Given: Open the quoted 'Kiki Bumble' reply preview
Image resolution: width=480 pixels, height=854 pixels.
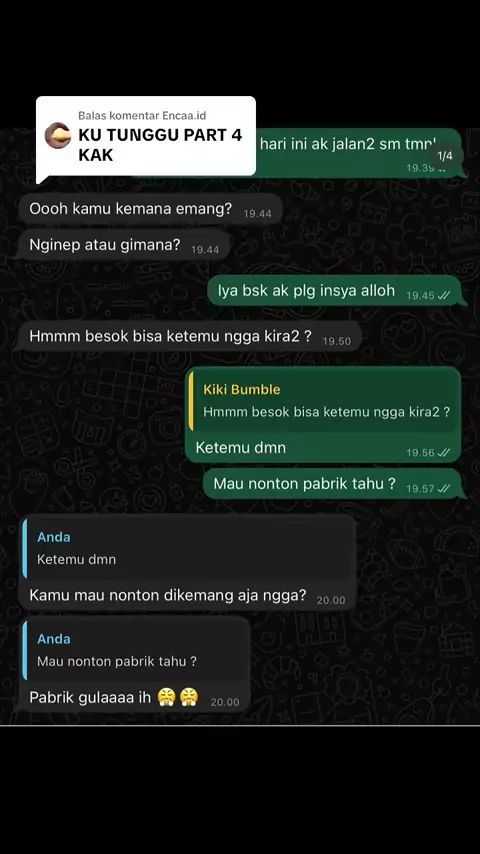Looking at the screenshot, I should (x=323, y=401).
